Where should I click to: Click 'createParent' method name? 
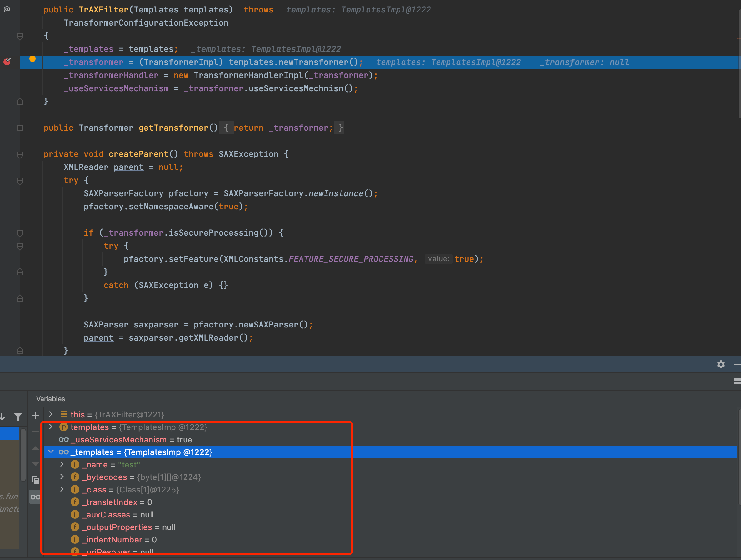[138, 154]
